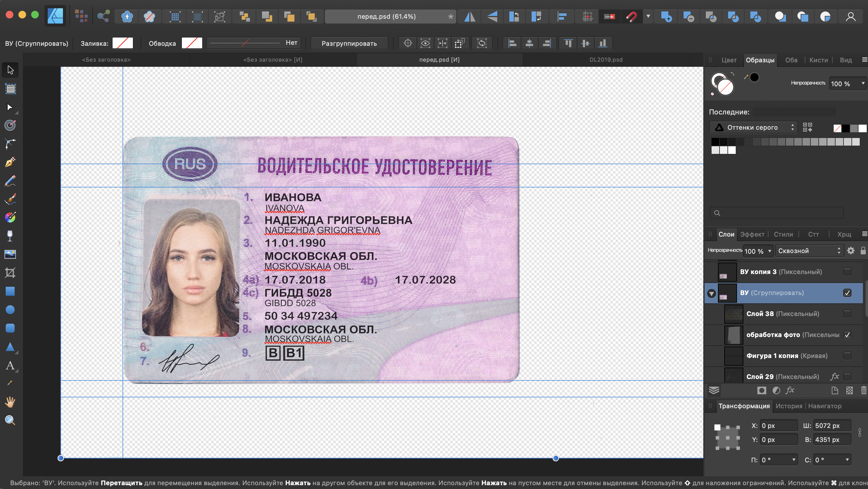Screen dimensions: 868x489
Task: Hide the обработка фото layer
Action: (x=847, y=335)
